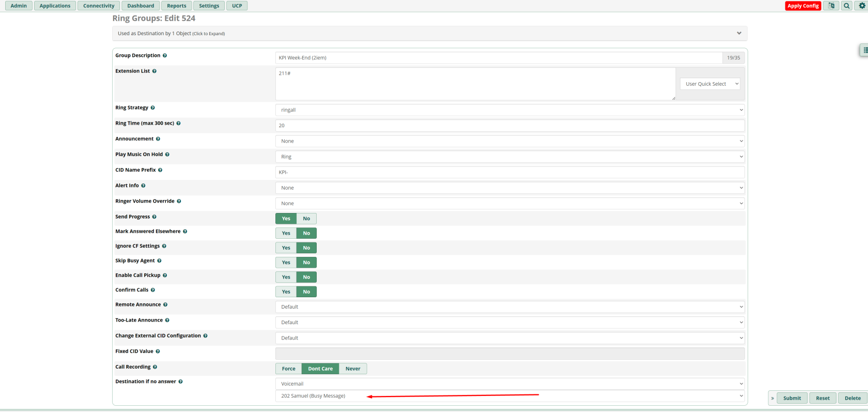The image size is (868, 412).
Task: Show help for Extension List
Action: pos(154,71)
